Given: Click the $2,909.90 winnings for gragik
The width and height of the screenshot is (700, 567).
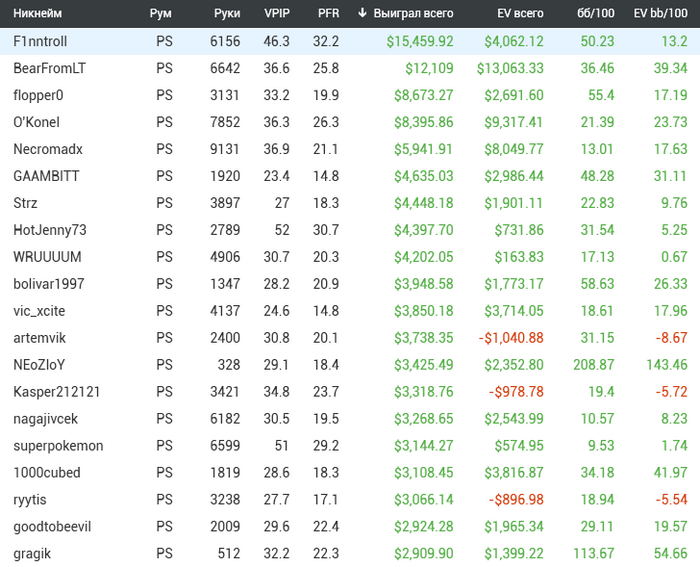Looking at the screenshot, I should [x=424, y=554].
